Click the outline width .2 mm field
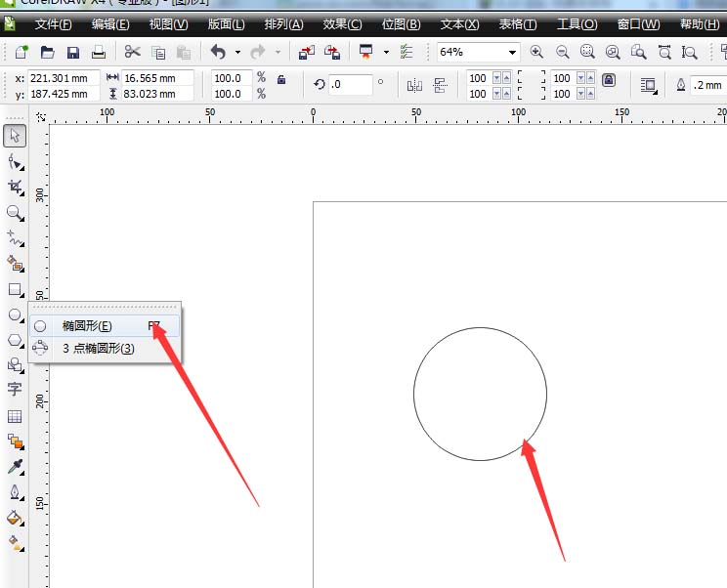Viewport: 727px width, 588px height. click(708, 85)
